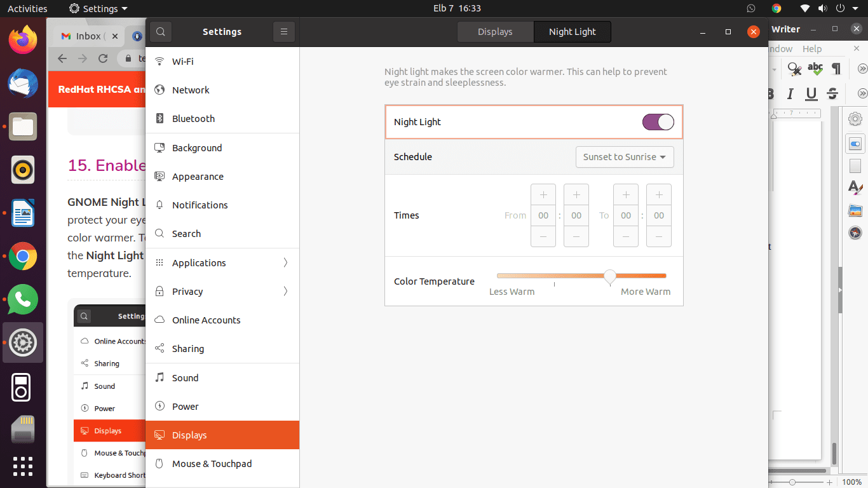Viewport: 868px width, 488px height.
Task: Open Mouse & Touchpad settings
Action: (222, 464)
